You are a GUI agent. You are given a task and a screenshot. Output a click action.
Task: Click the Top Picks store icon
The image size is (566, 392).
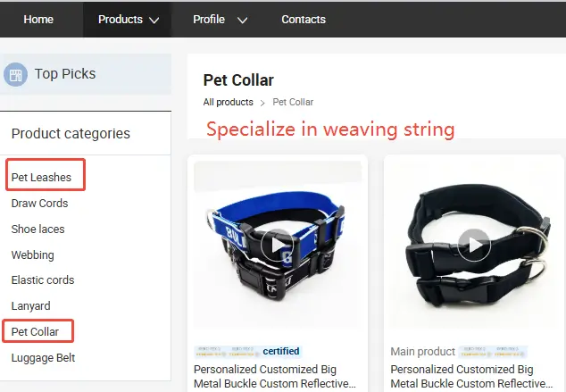point(16,74)
